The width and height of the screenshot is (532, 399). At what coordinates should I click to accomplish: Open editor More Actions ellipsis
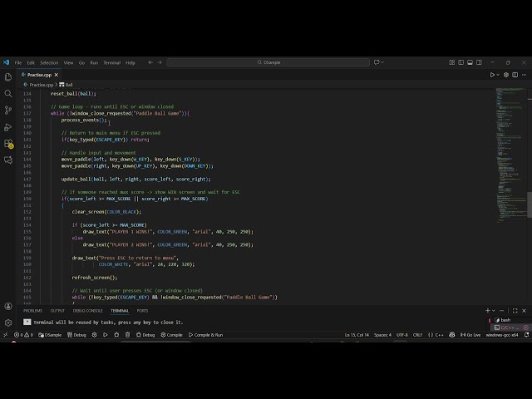pyautogui.click(x=525, y=75)
